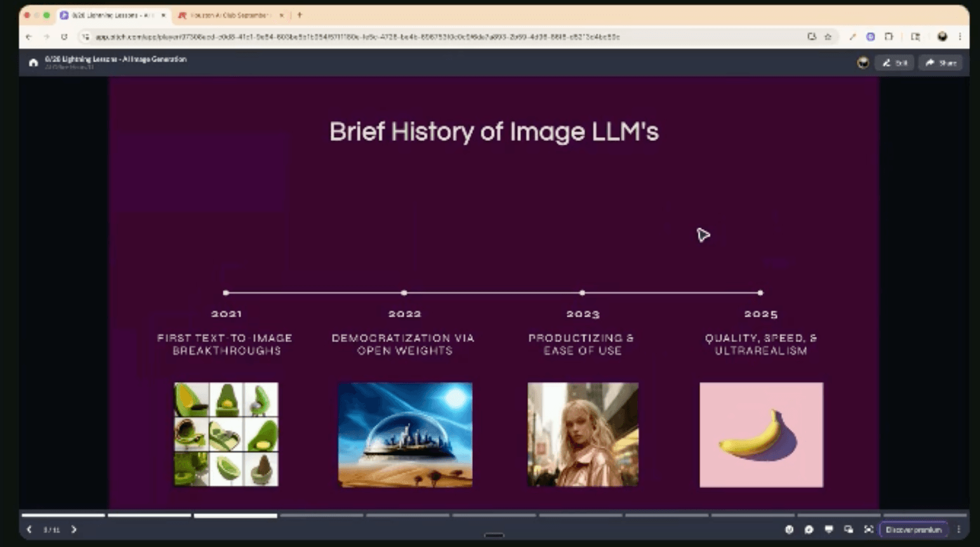The height and width of the screenshot is (547, 980).
Task: Open Chrome's three-dot browser menu
Action: pyautogui.click(x=960, y=37)
